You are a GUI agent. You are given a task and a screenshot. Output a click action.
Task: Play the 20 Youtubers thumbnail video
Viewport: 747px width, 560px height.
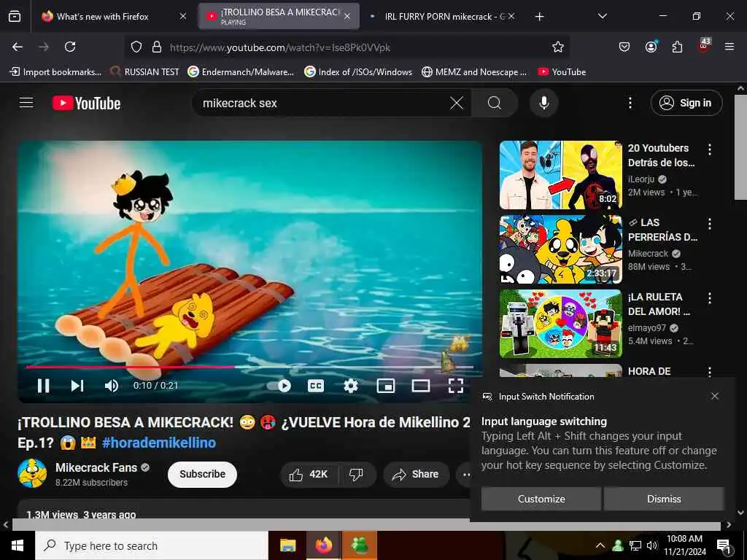click(561, 175)
